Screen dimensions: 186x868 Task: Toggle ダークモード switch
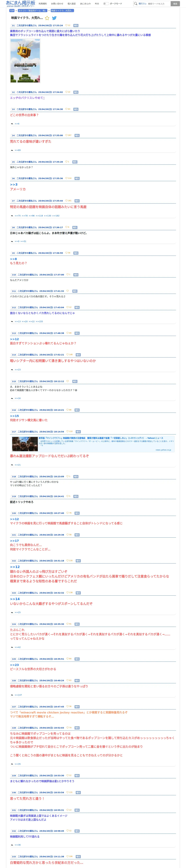point(106,4)
